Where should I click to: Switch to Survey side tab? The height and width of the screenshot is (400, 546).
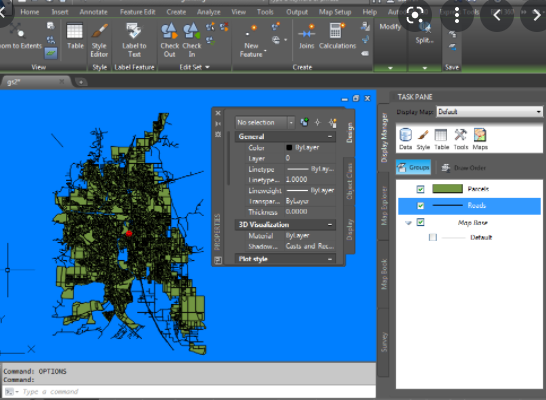pyautogui.click(x=384, y=343)
